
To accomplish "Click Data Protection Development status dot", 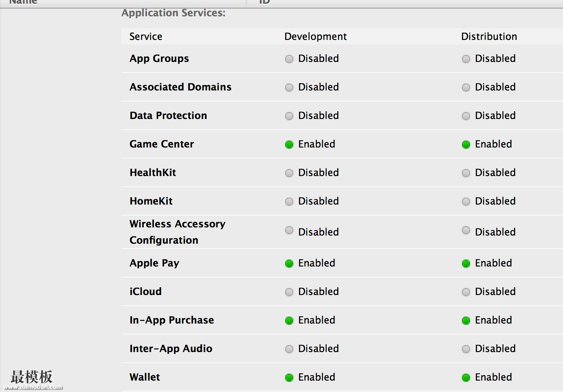I will pyautogui.click(x=289, y=116).
